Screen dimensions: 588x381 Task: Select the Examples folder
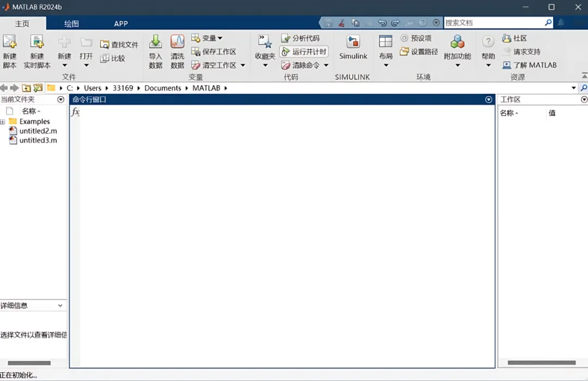click(29, 122)
